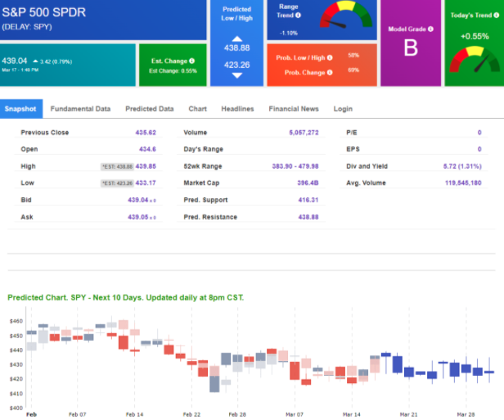Click the -1.10% Range Trend value

click(x=289, y=33)
